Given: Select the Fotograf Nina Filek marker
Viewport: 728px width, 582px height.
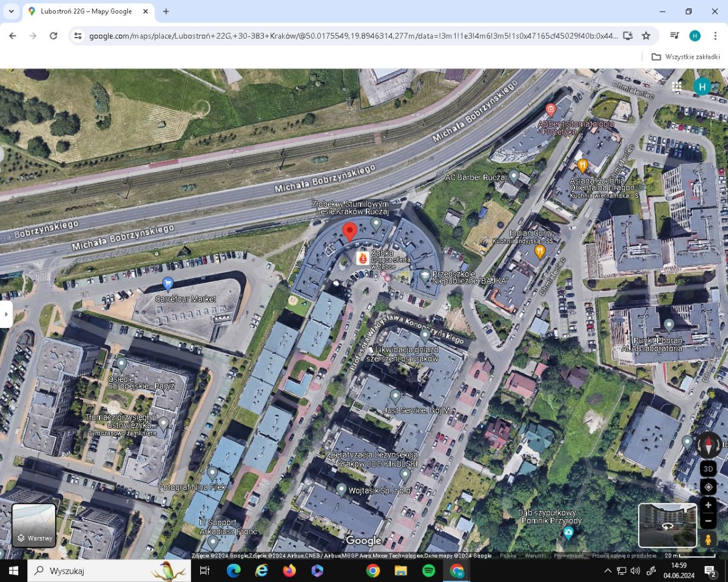Looking at the screenshot, I should (x=212, y=473).
